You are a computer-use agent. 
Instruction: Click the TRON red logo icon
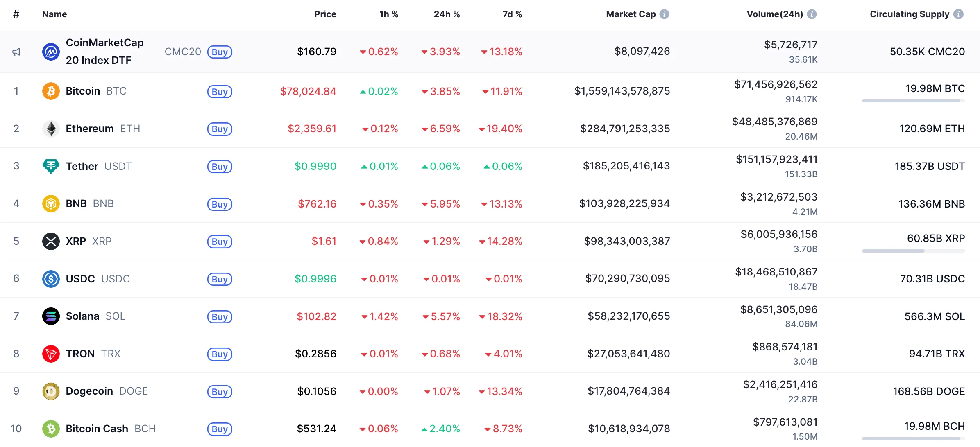[51, 354]
